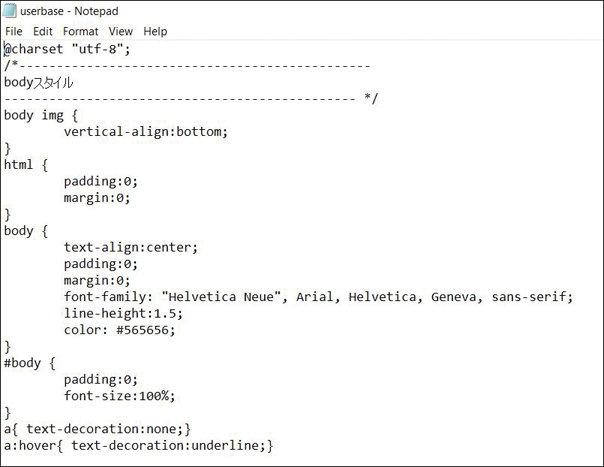Click the body img { selector line

point(41,115)
